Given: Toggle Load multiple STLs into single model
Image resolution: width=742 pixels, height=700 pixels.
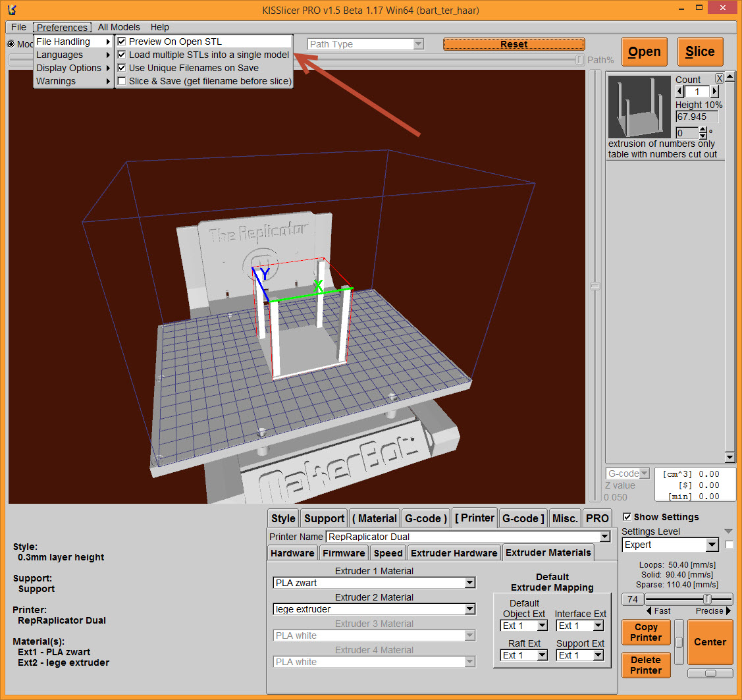Looking at the screenshot, I should [x=122, y=55].
